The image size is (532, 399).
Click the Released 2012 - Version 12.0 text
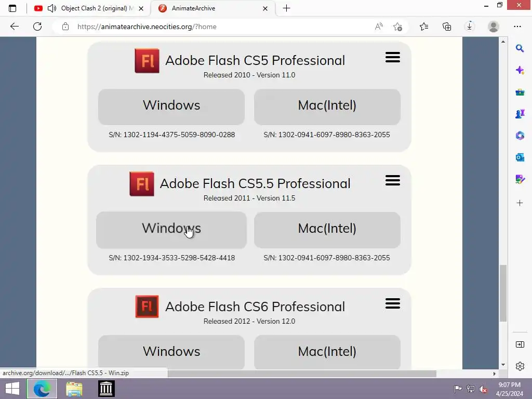click(249, 321)
